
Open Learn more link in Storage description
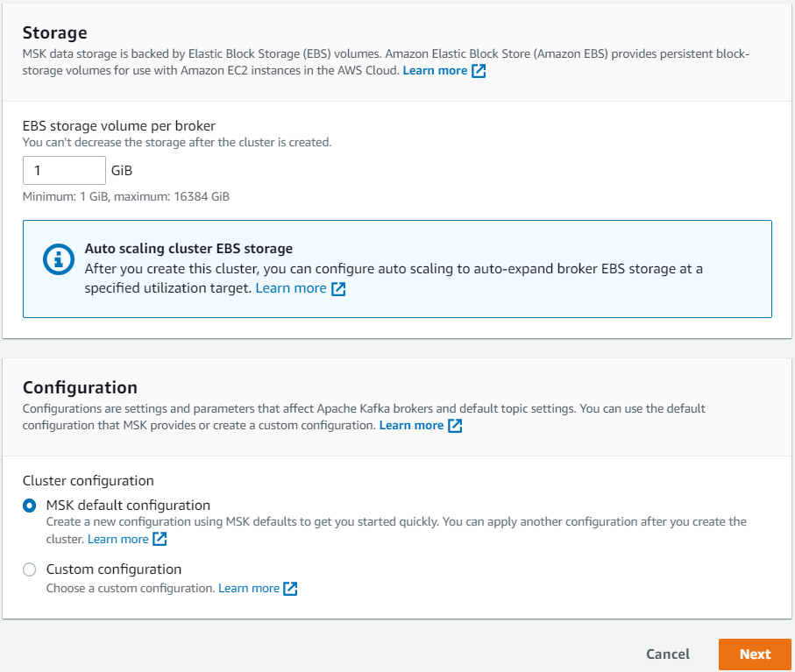coord(435,70)
